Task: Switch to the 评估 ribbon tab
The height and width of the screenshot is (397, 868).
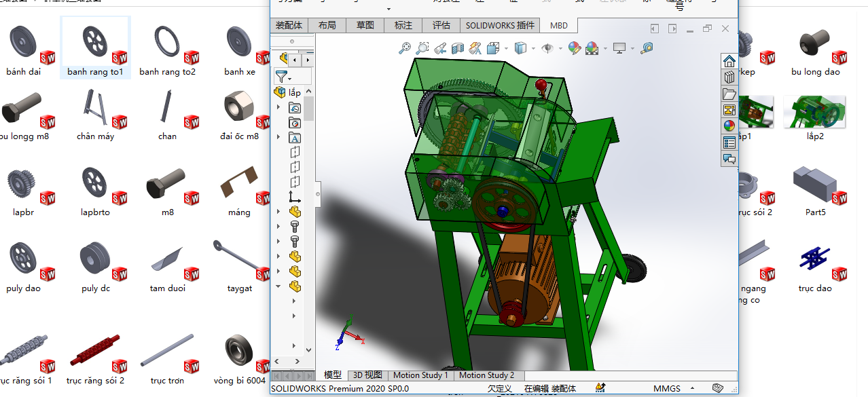Action: 441,25
